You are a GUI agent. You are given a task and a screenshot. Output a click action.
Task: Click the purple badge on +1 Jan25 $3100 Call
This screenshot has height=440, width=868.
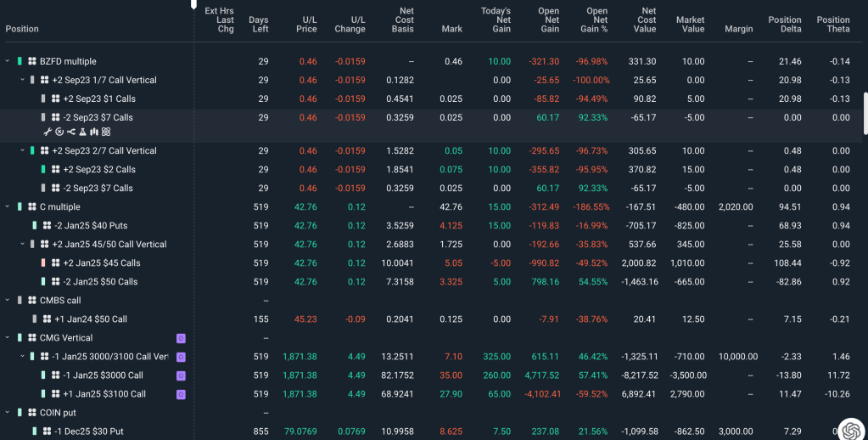point(181,394)
